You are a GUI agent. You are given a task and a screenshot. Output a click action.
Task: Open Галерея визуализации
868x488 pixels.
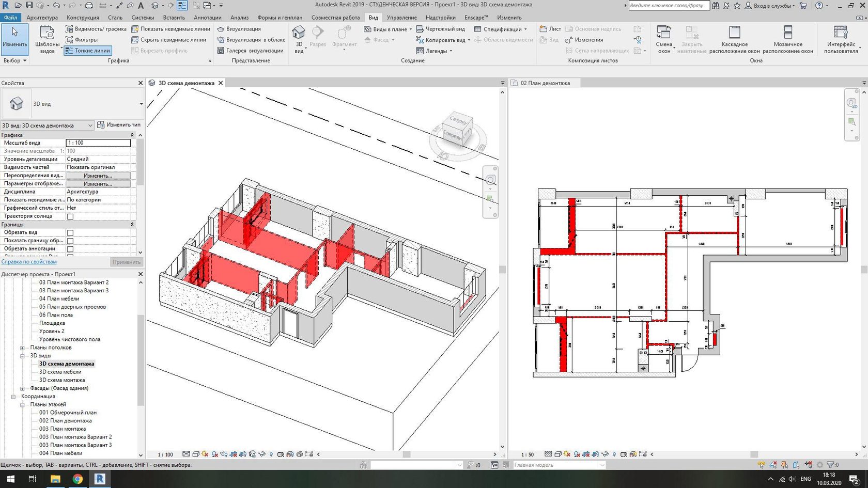[x=250, y=51]
